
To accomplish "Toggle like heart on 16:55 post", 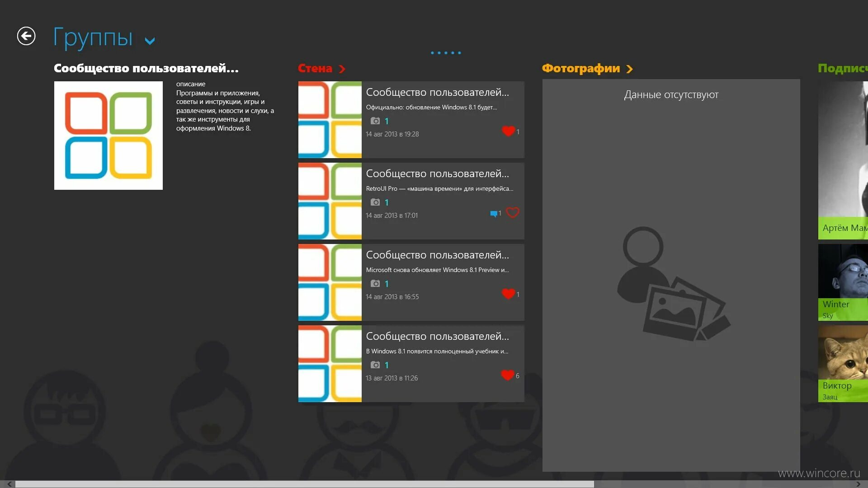I will 508,294.
